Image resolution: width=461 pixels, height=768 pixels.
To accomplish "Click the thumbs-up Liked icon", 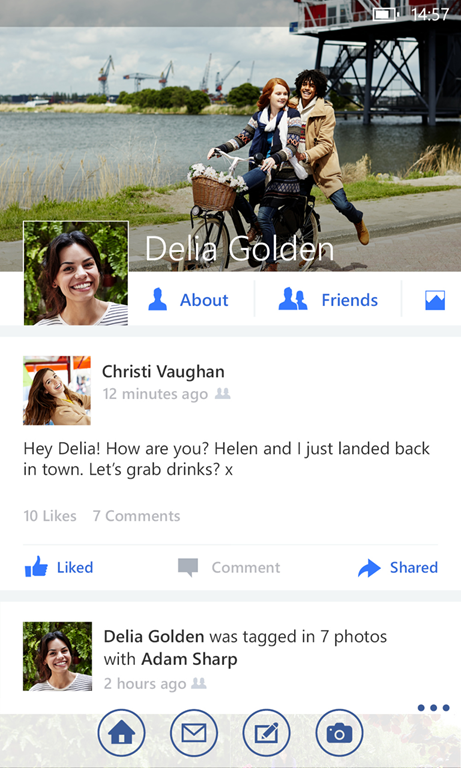I will tap(36, 567).
